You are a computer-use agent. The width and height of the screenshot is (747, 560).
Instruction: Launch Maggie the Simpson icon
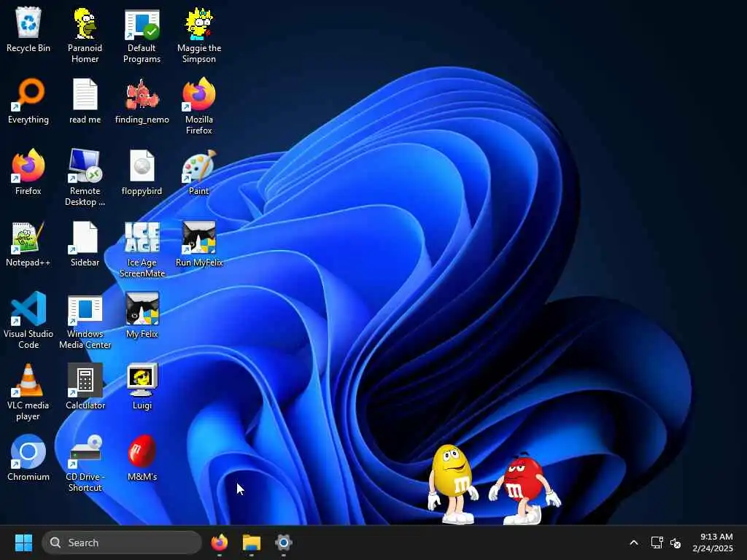pos(198,35)
